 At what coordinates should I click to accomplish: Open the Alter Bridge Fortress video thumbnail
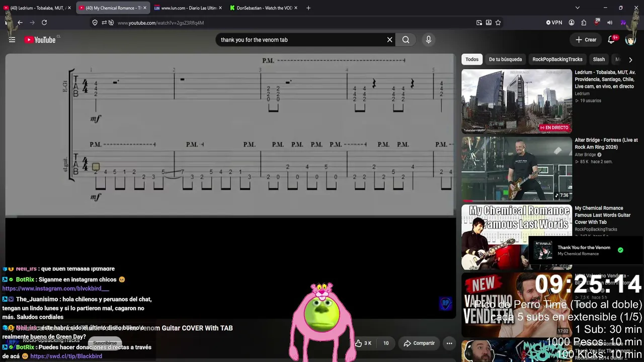[517, 169]
